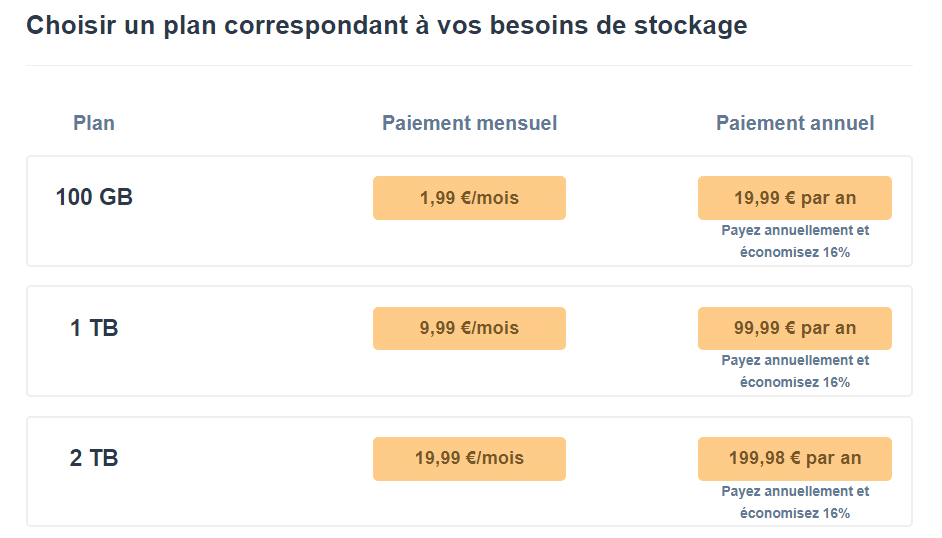Click the 1 TB plan name
942x538 pixels.
pos(94,328)
